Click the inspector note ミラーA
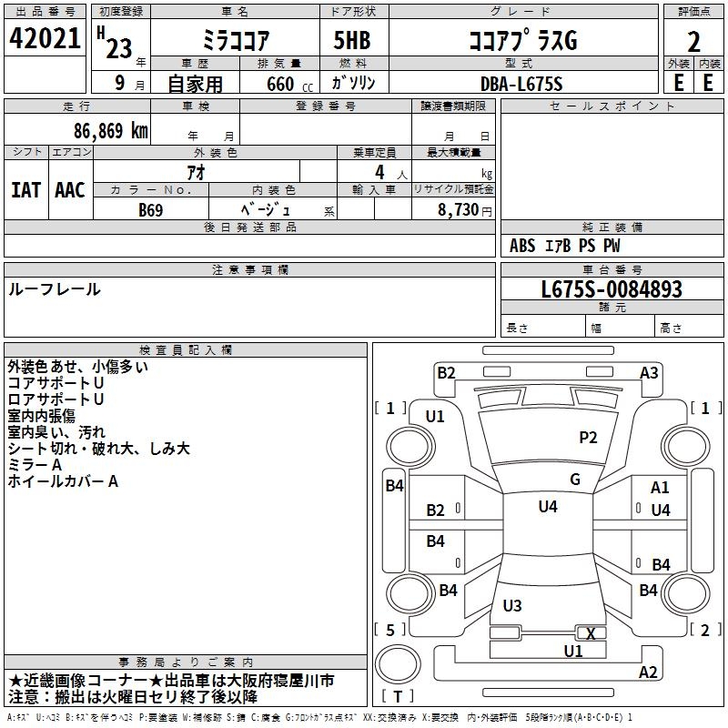Screen dimensions: 728x728 tap(35, 465)
